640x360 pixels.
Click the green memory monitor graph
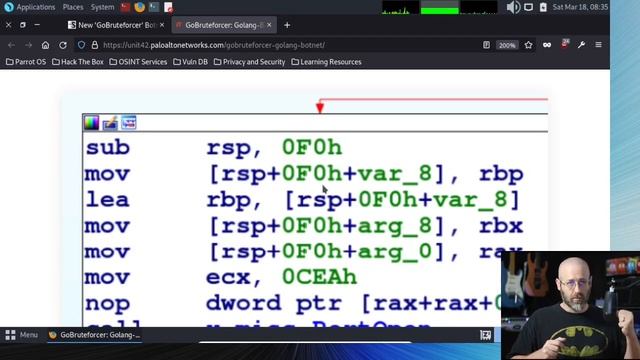[440, 7]
